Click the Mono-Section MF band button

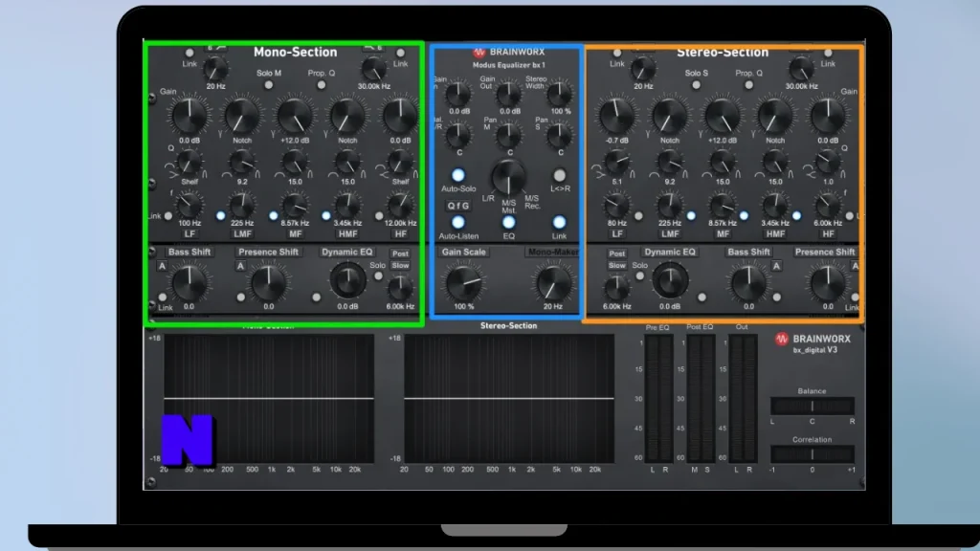(295, 234)
